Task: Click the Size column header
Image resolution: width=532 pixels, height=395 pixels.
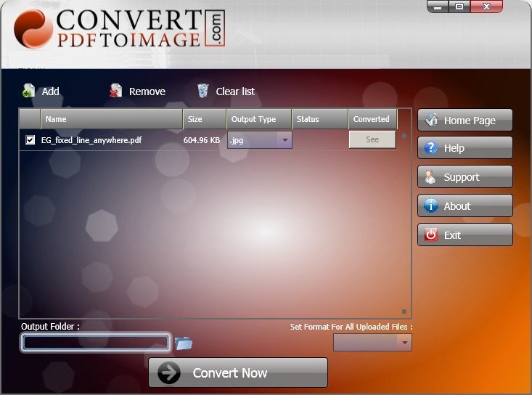Action: (205, 119)
